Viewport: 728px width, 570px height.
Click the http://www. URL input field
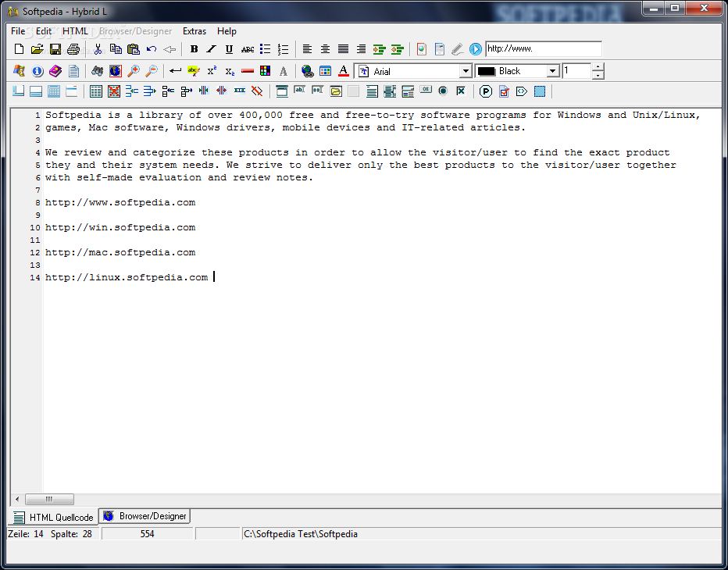click(x=544, y=48)
